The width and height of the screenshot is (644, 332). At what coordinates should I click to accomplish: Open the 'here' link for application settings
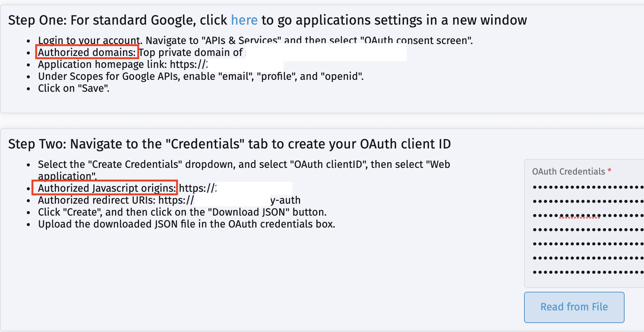tap(244, 20)
